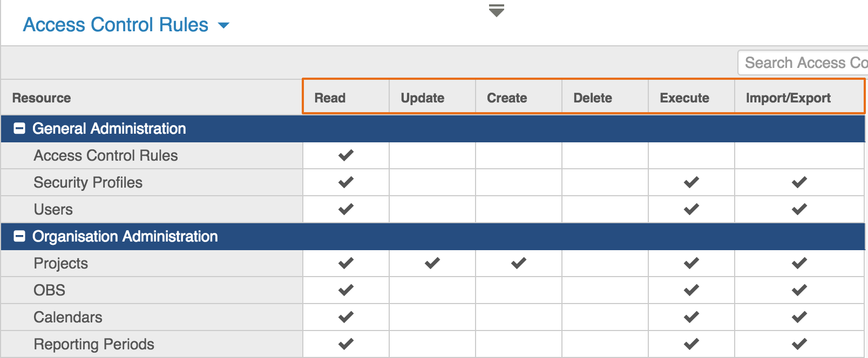Viewport: 868px width, 358px height.
Task: Click the empty Delete cell for Projects
Action: point(605,263)
